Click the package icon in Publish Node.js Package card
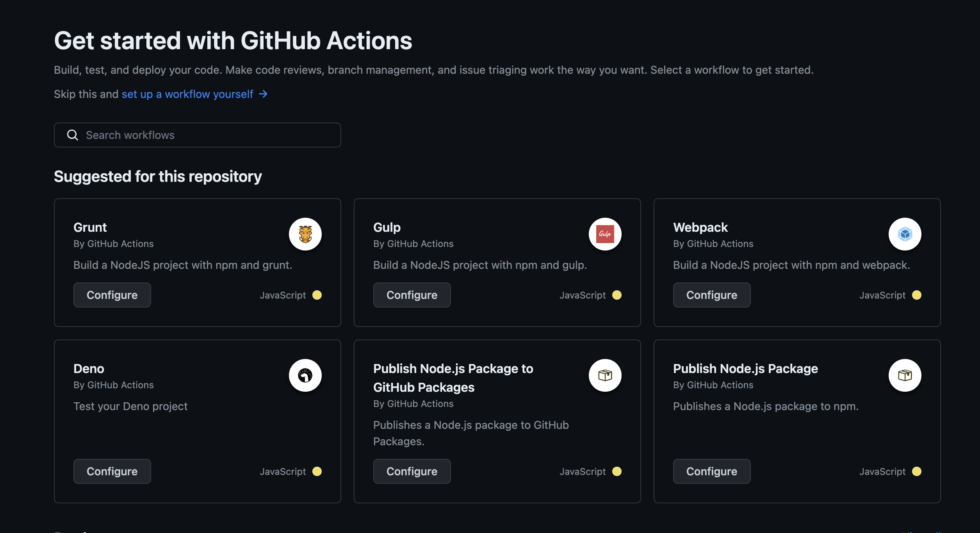 tap(905, 375)
